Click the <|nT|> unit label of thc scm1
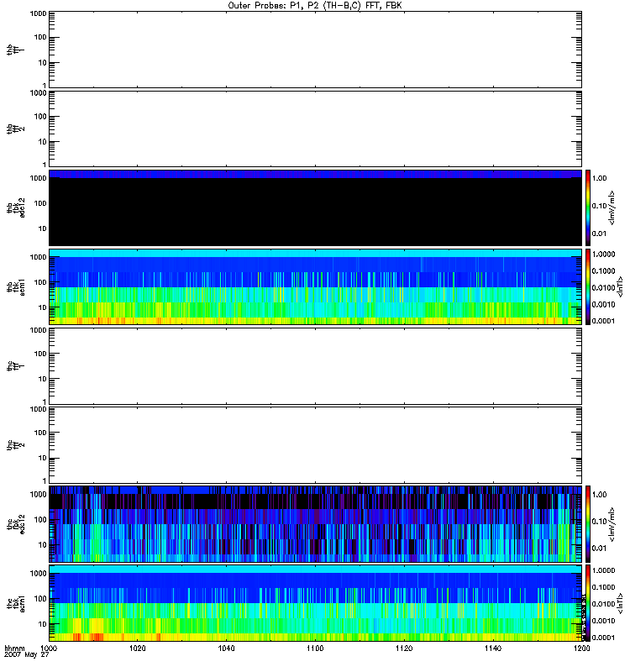This screenshot has width=630, height=672. (x=619, y=603)
